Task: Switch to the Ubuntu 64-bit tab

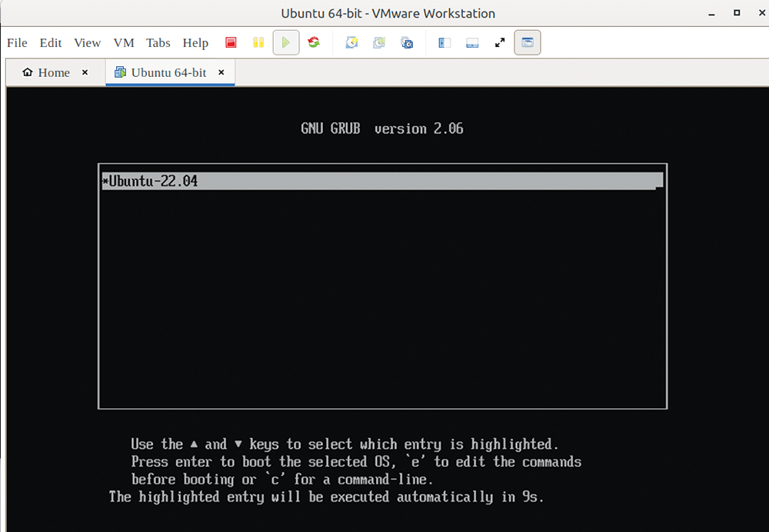Action: tap(168, 72)
